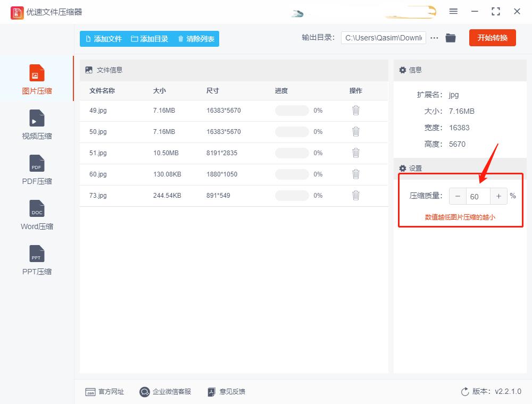
Task: Increase compression quality with plus button
Action: click(x=498, y=196)
